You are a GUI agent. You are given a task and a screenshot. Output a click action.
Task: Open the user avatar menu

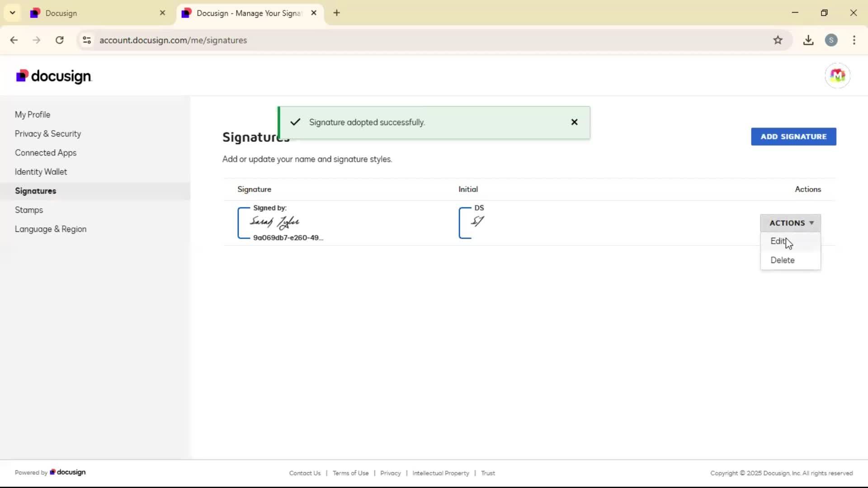[x=837, y=75]
